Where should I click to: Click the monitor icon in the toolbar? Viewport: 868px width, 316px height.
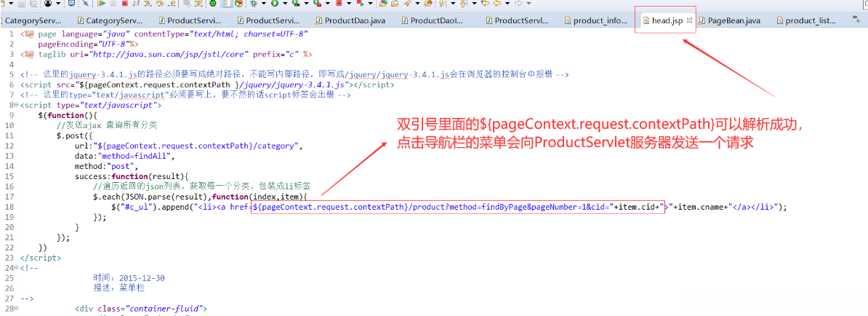tap(71, 4)
